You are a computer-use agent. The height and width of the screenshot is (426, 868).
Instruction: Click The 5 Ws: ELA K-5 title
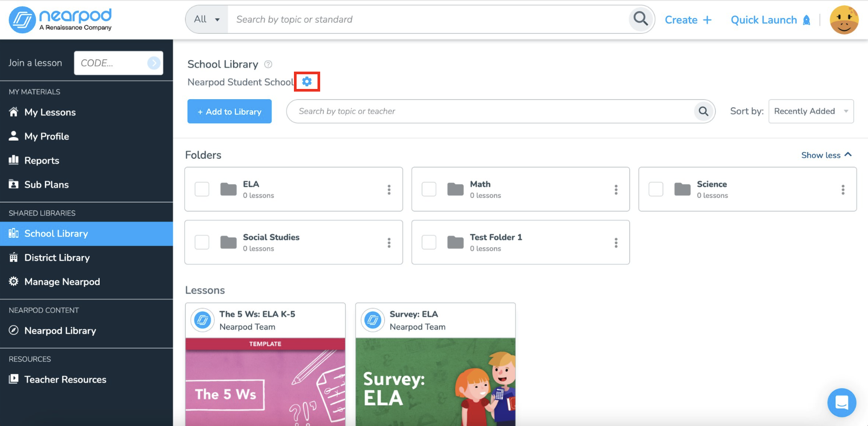257,314
